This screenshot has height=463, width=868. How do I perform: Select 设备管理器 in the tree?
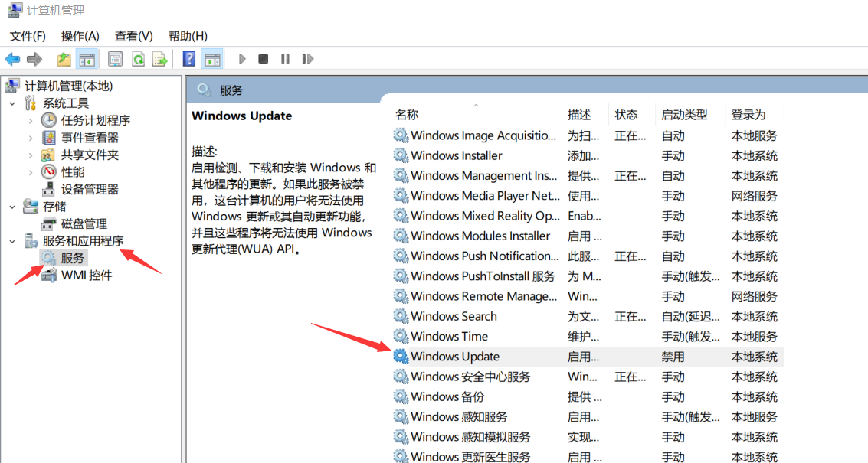[90, 189]
